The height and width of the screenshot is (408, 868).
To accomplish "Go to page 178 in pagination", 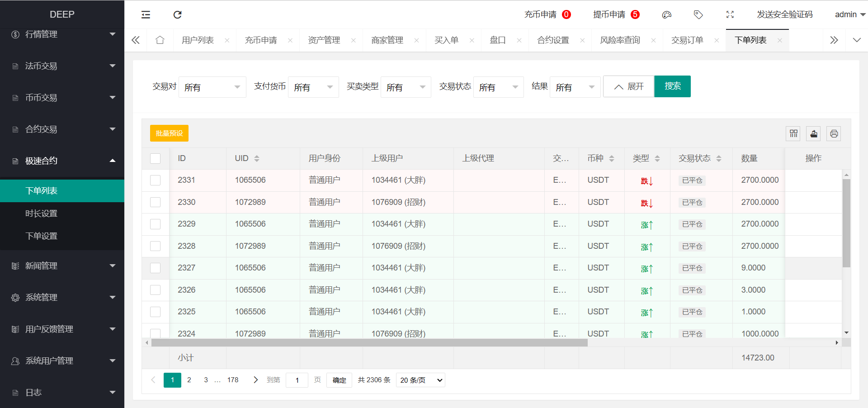I will [233, 380].
